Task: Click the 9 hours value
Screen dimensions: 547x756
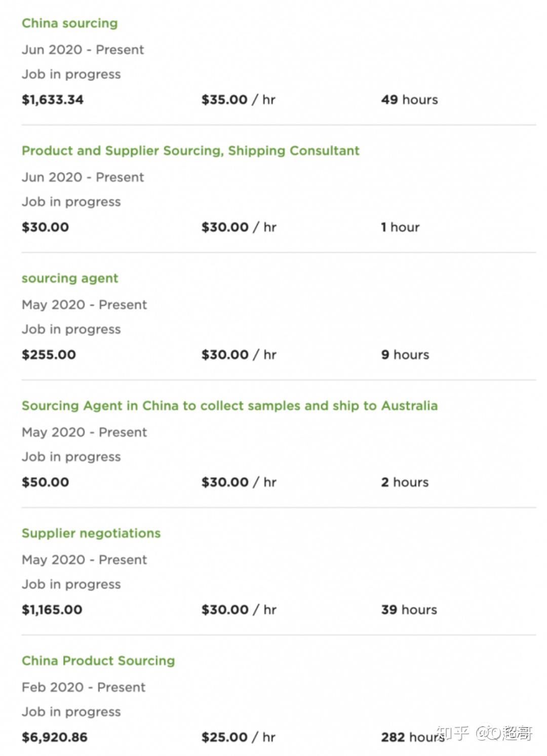Action: 405,355
